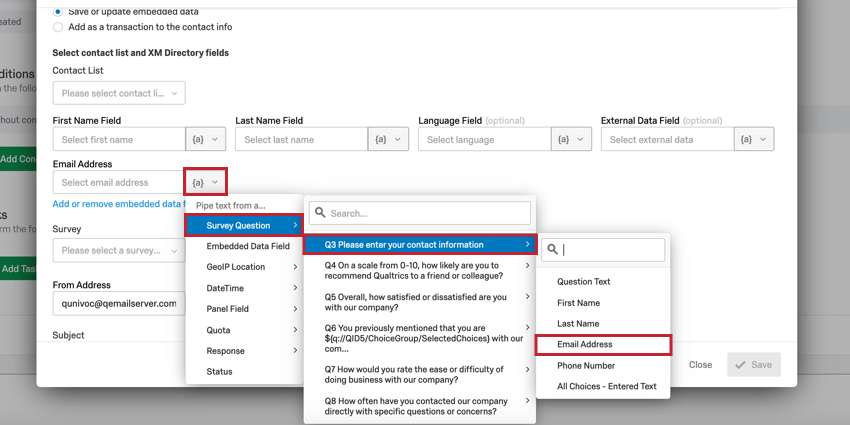Click the Save button
Viewport: 850px width, 425px height.
click(754, 365)
